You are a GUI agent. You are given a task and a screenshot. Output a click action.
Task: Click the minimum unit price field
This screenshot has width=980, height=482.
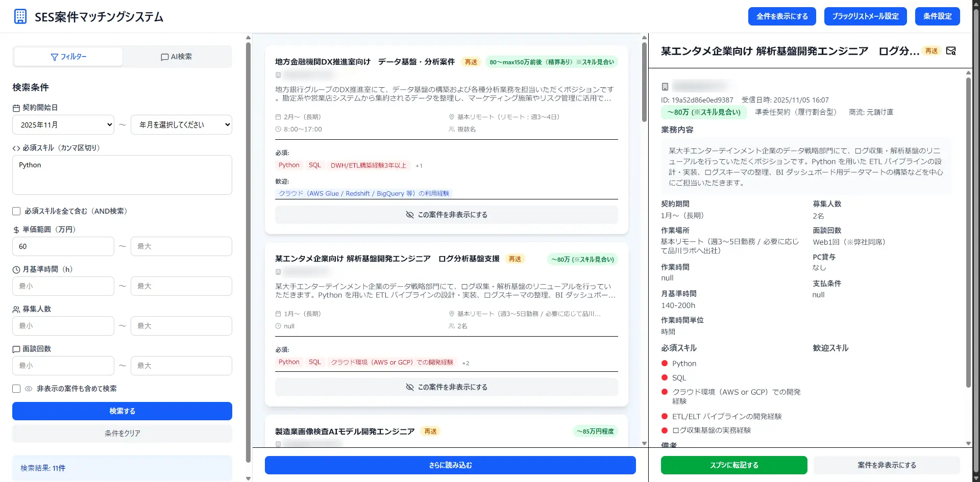click(63, 246)
